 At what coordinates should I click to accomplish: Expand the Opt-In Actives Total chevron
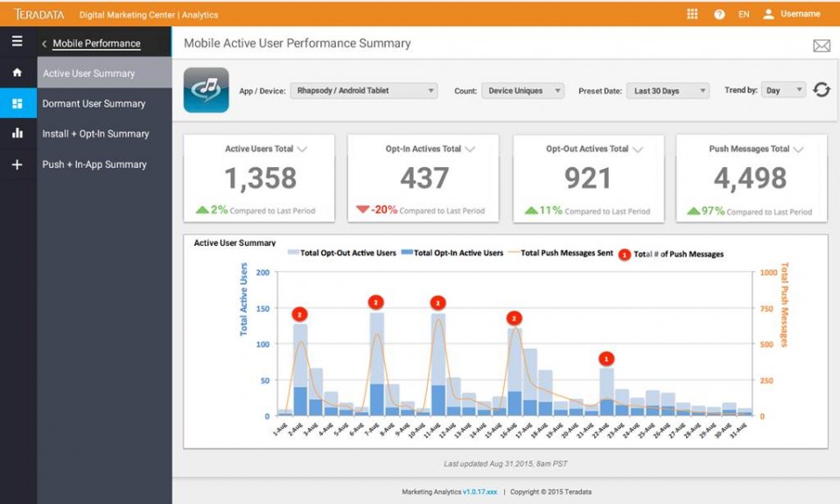pyautogui.click(x=470, y=150)
